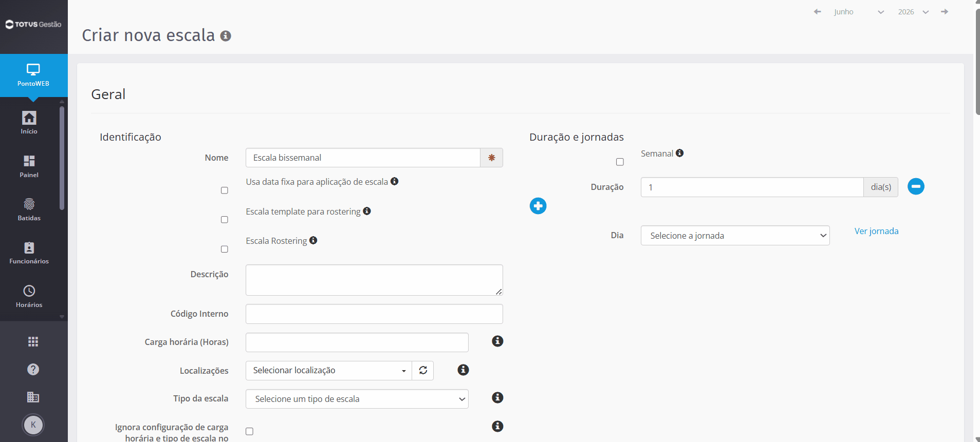980x442 pixels.
Task: Open the help question mark icon
Action: click(x=33, y=370)
